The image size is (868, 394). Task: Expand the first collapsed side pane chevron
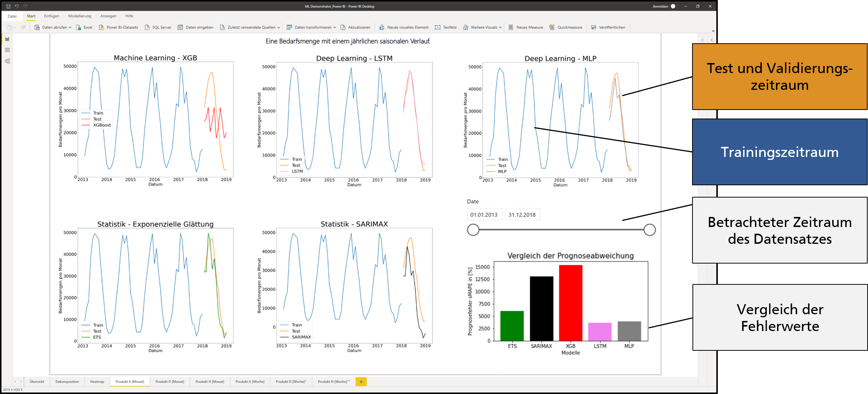click(703, 40)
